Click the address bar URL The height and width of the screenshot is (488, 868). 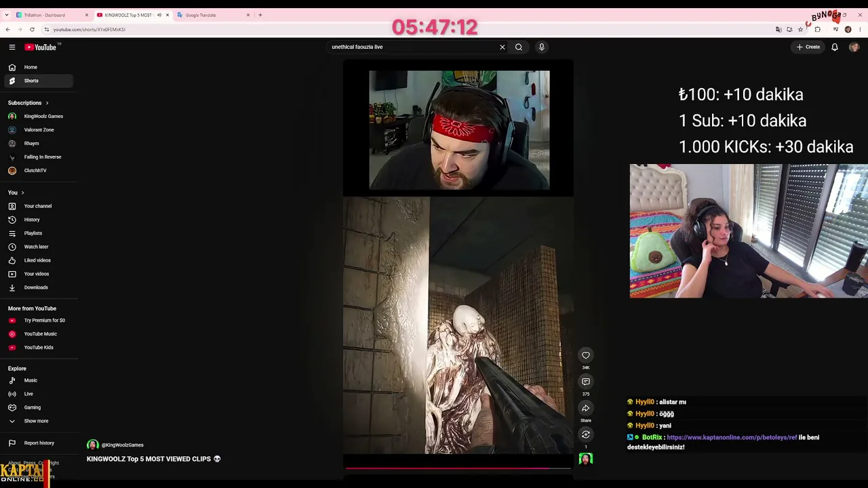[90, 30]
